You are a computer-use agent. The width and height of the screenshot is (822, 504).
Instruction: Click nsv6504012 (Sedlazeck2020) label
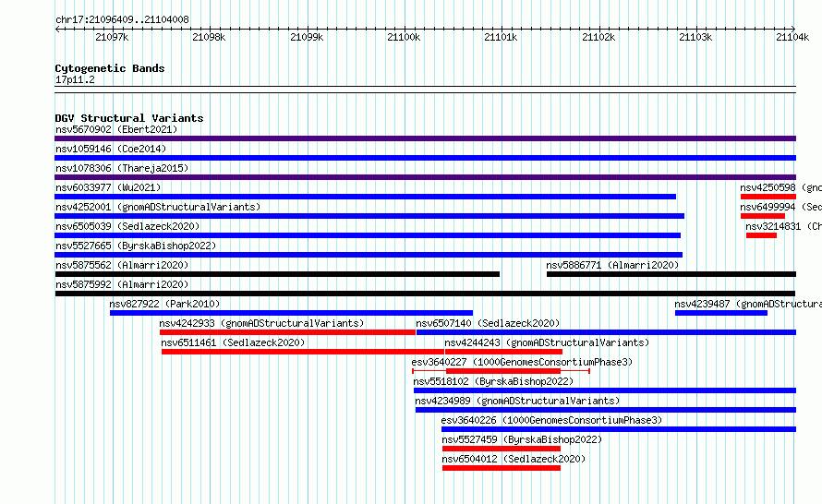click(x=514, y=459)
